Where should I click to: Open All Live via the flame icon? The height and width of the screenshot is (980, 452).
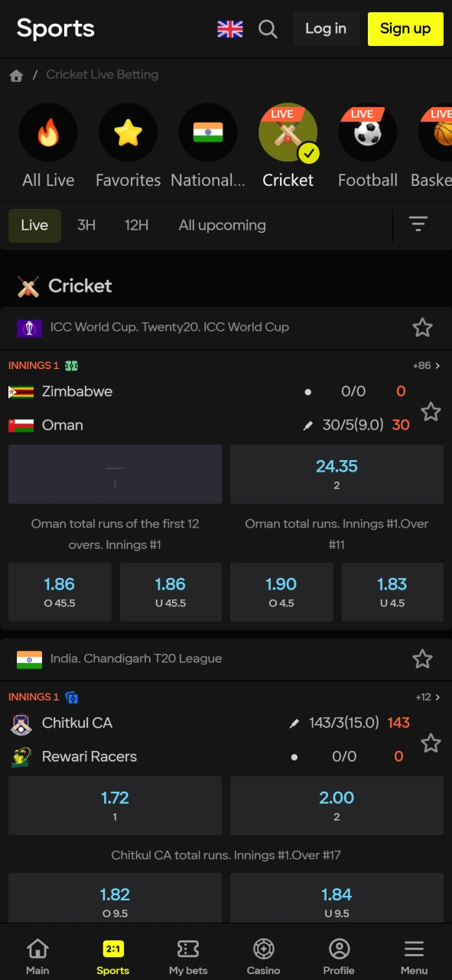(x=48, y=132)
